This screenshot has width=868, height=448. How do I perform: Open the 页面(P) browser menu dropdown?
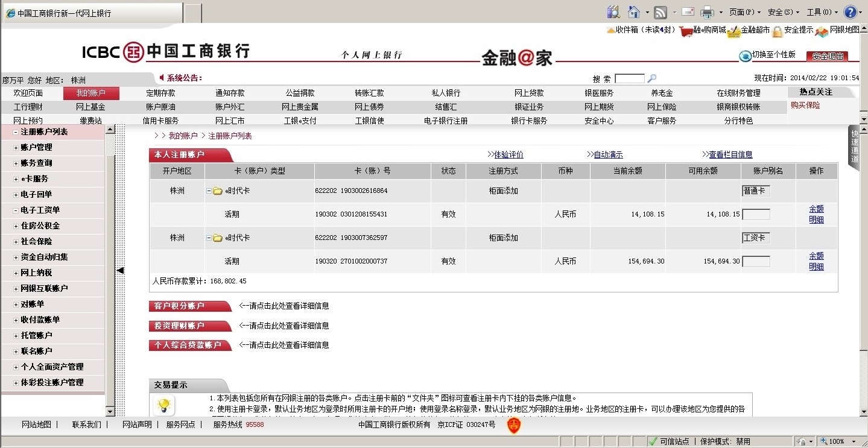[744, 12]
